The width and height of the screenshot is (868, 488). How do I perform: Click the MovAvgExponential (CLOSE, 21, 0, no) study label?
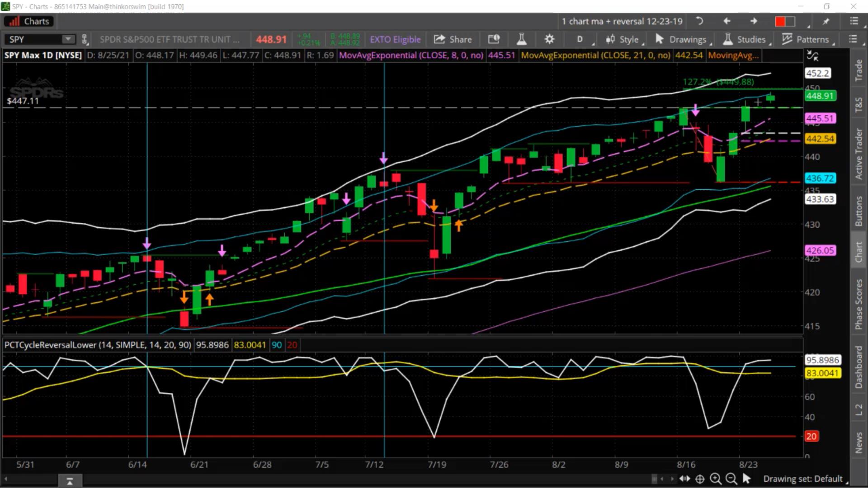[x=595, y=55]
